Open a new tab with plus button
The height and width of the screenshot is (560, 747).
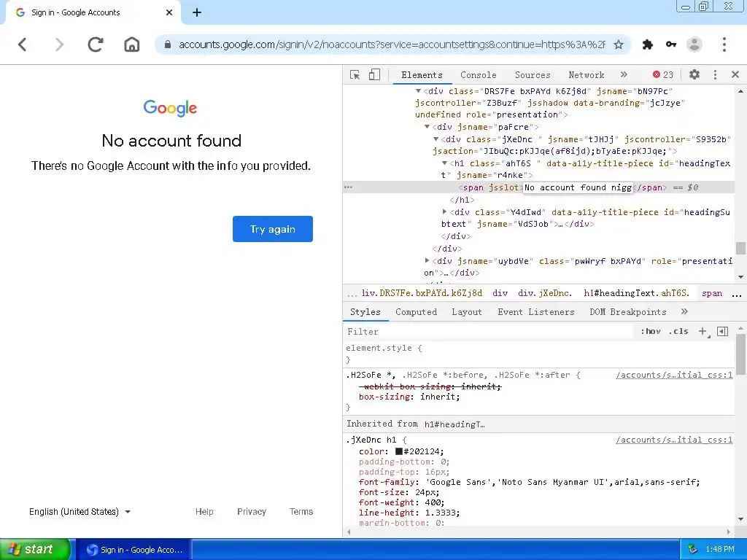point(197,12)
